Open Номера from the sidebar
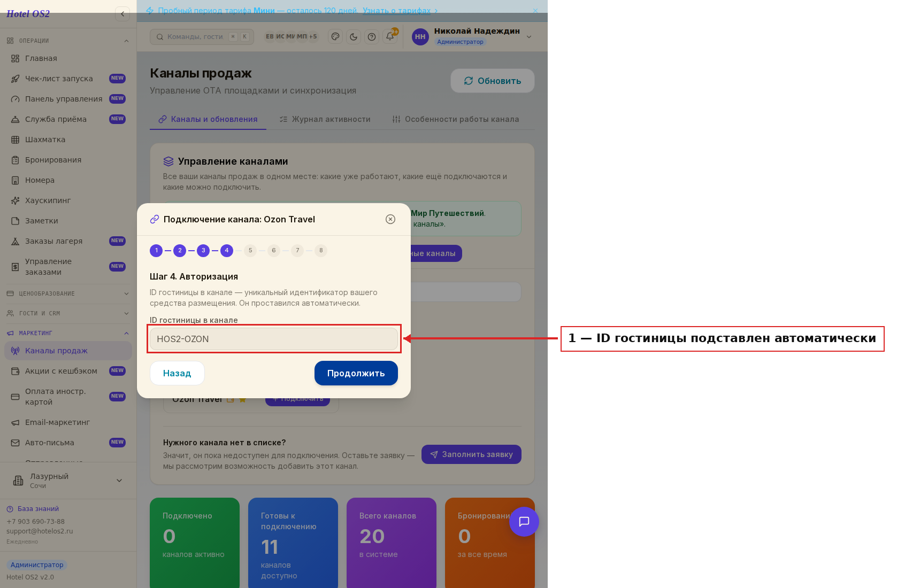The height and width of the screenshot is (588, 897). 68,180
